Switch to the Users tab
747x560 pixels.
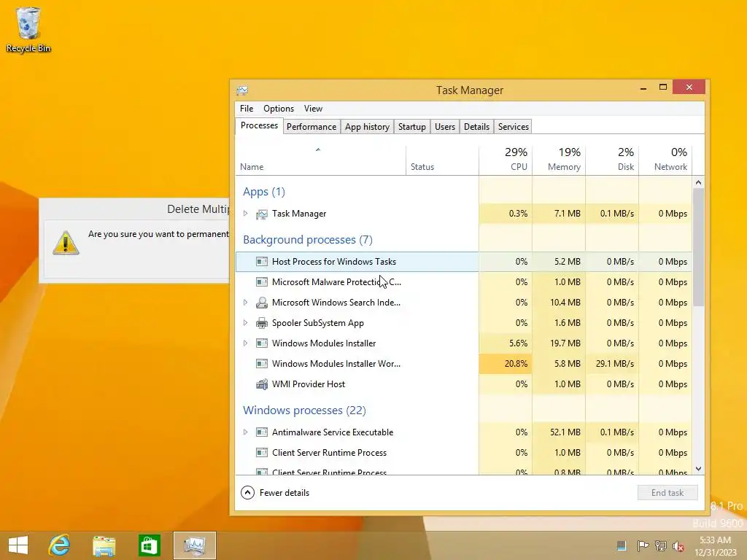[445, 127]
